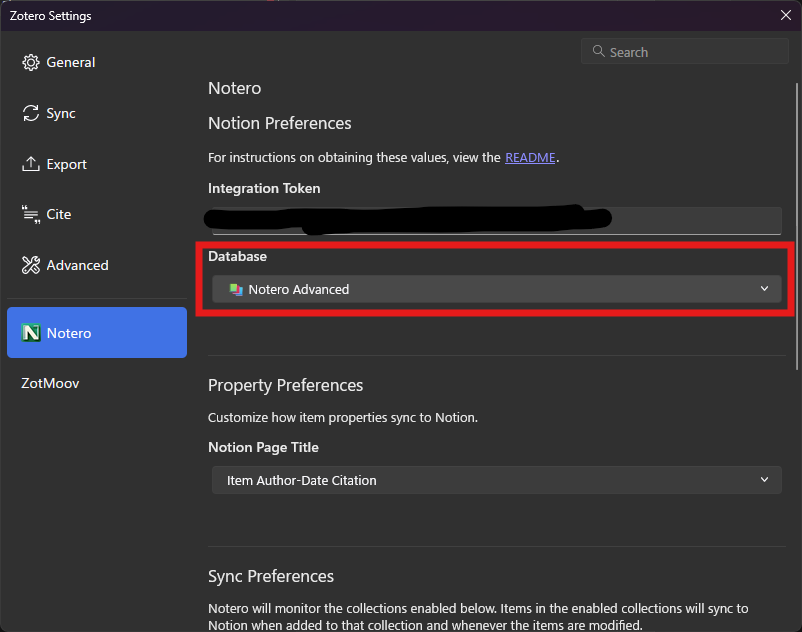Click the Export upload icon
Image resolution: width=802 pixels, height=632 pixels.
31,164
